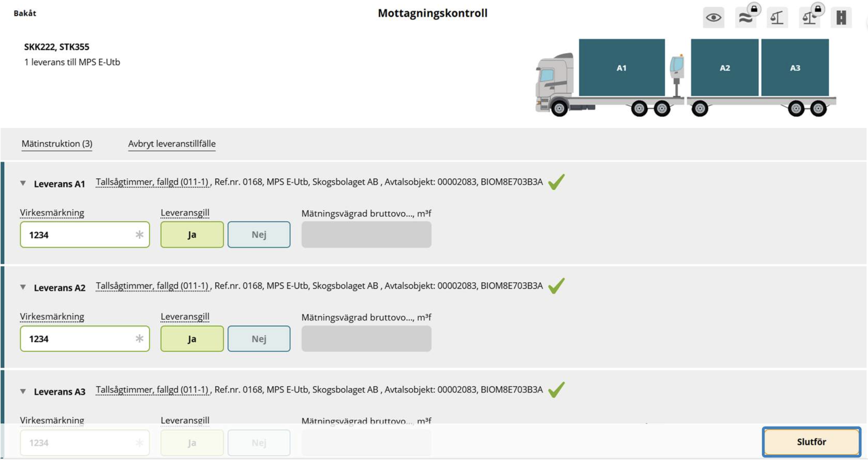The height and width of the screenshot is (462, 868).
Task: Collapse the Leverans A3 section
Action: tap(23, 391)
